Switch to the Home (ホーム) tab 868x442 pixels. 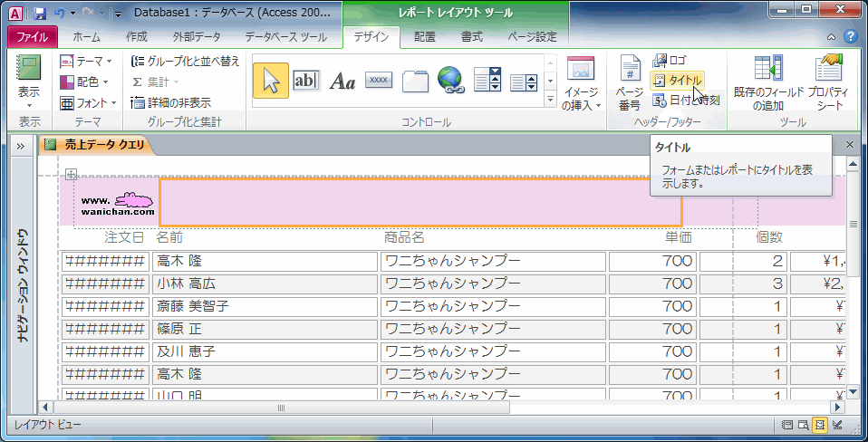pyautogui.click(x=87, y=37)
